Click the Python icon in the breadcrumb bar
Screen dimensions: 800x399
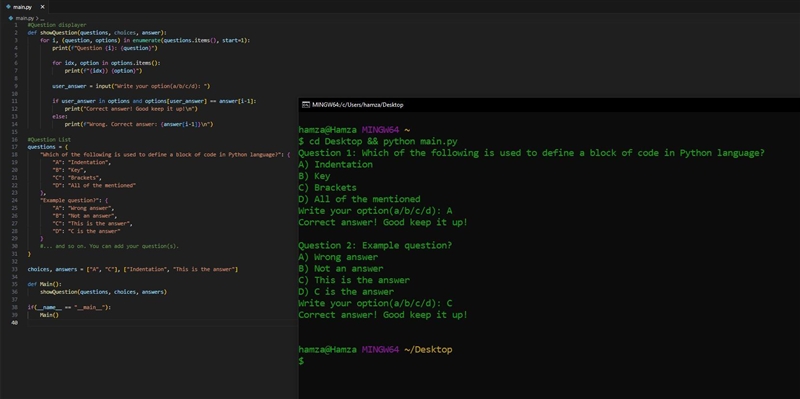point(11,18)
